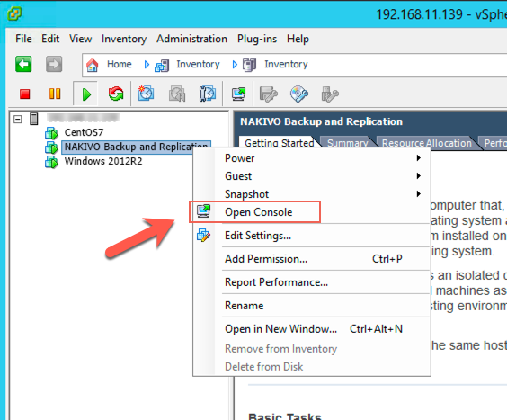Click the green Back navigation arrow
The height and width of the screenshot is (420, 507).
[23, 64]
